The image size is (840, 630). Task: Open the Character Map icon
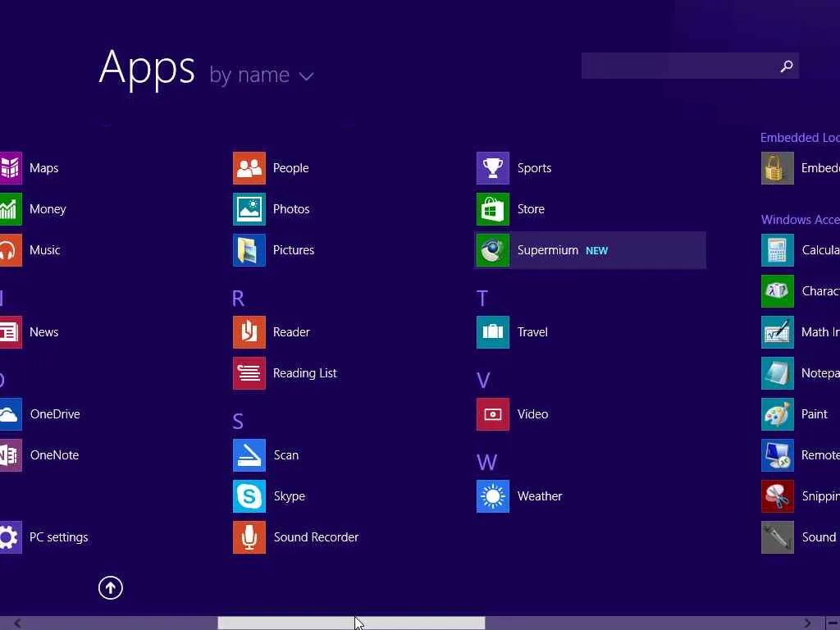(x=778, y=291)
